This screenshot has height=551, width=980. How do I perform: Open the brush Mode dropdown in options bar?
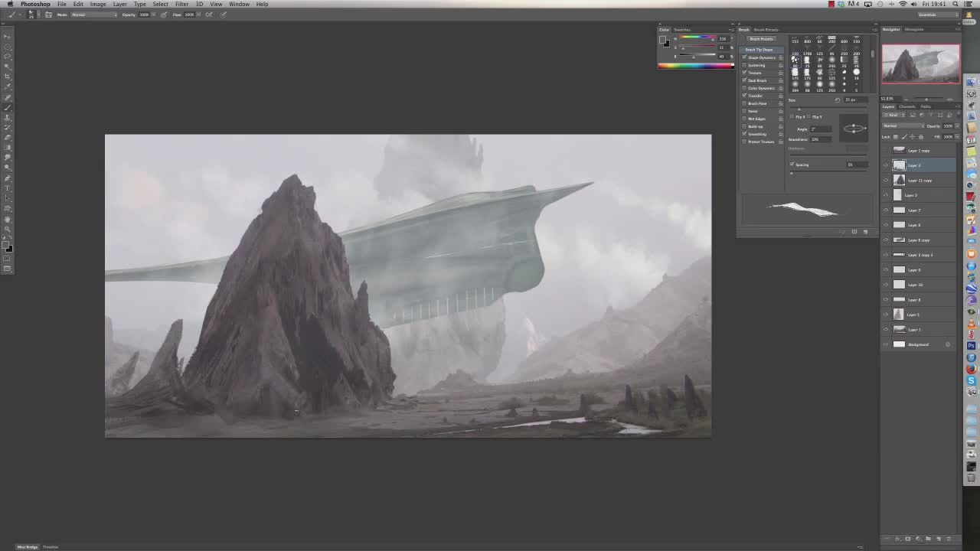[x=93, y=15]
